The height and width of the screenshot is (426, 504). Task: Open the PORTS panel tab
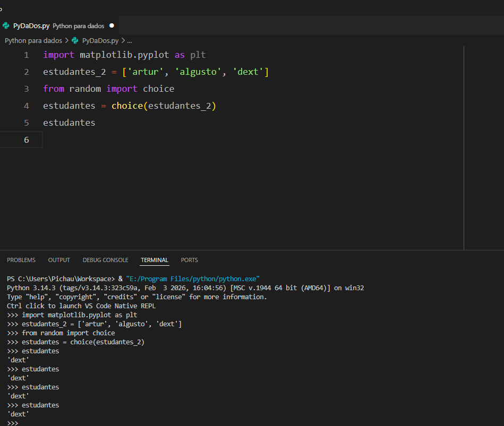pos(189,260)
